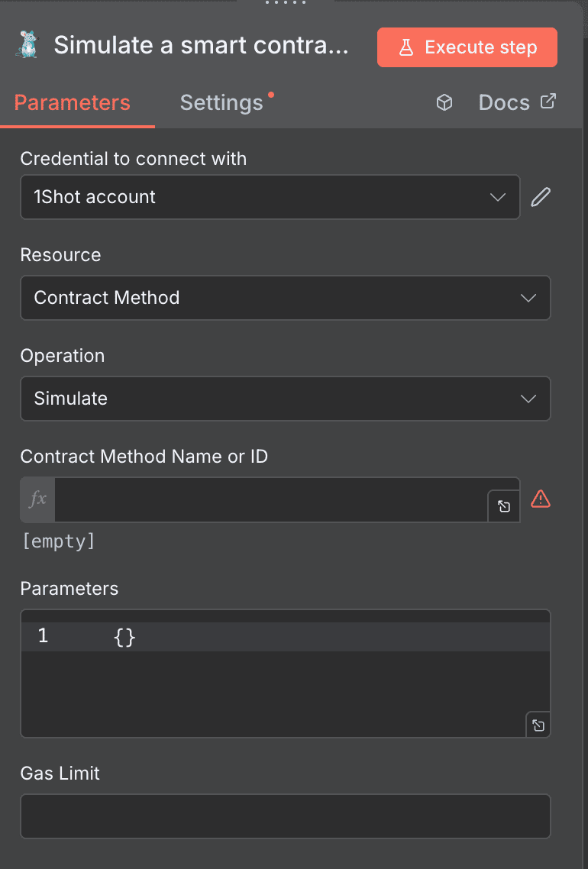Select the Parameters tab
The image size is (588, 869).
point(71,102)
